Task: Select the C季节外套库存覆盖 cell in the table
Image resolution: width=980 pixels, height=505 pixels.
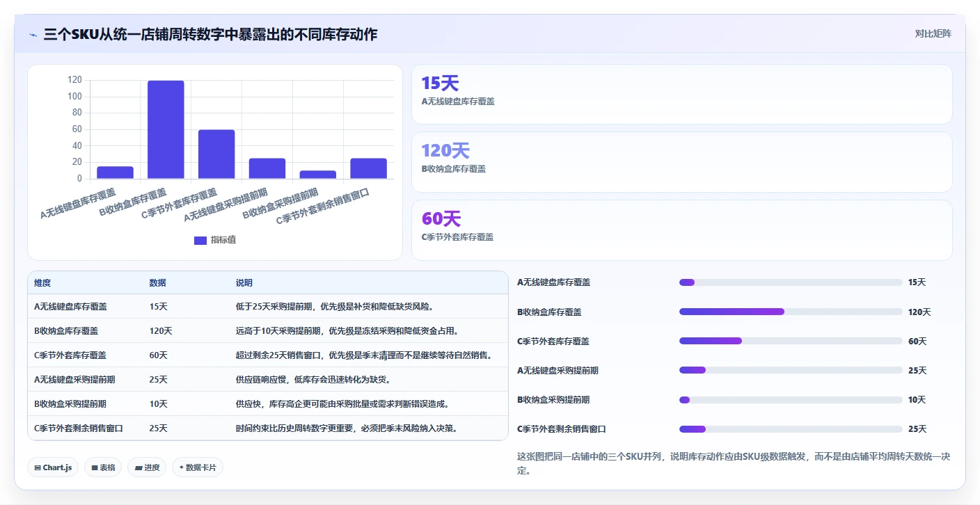Action: tap(70, 355)
